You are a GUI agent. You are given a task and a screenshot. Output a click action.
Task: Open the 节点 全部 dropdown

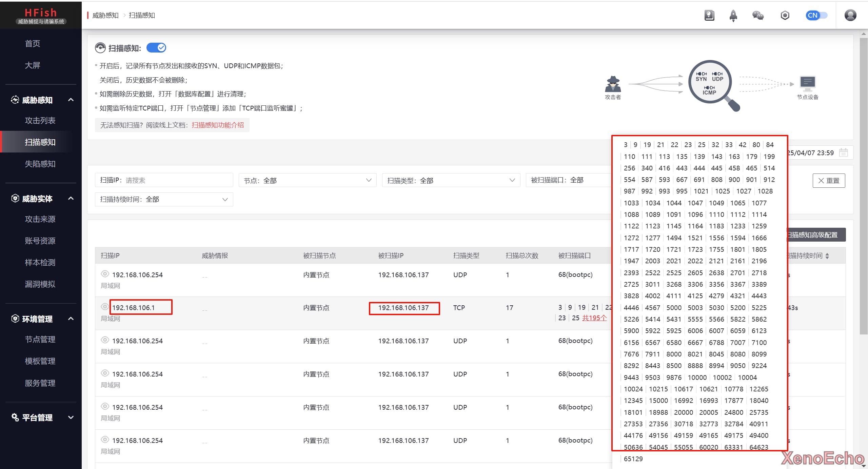308,180
